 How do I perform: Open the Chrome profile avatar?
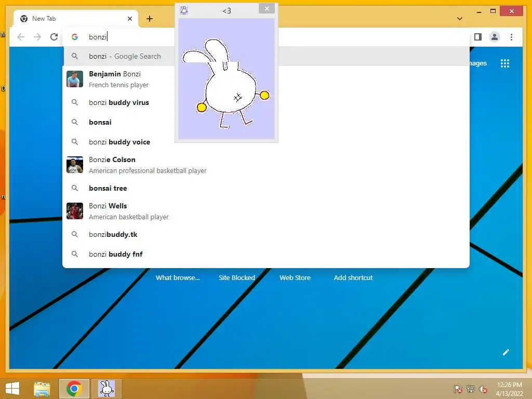point(495,37)
